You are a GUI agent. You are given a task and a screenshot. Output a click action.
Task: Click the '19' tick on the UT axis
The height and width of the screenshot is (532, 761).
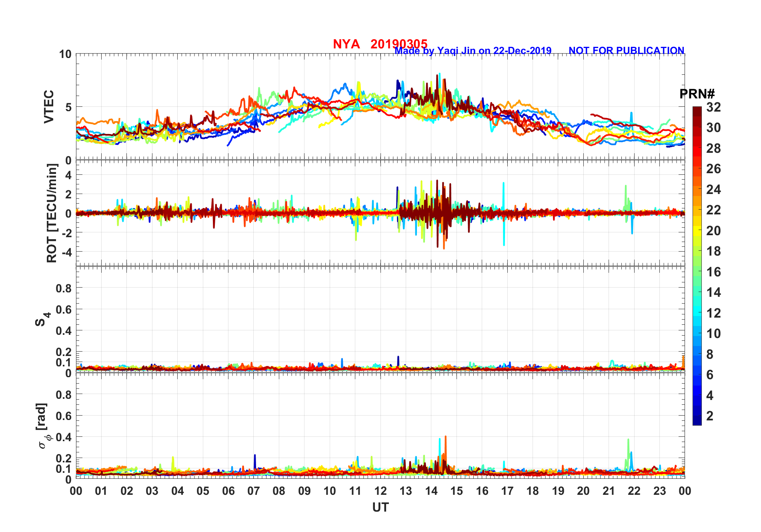(558, 491)
